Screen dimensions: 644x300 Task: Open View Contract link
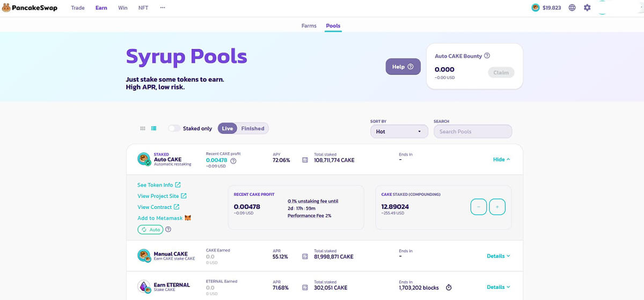pos(158,207)
